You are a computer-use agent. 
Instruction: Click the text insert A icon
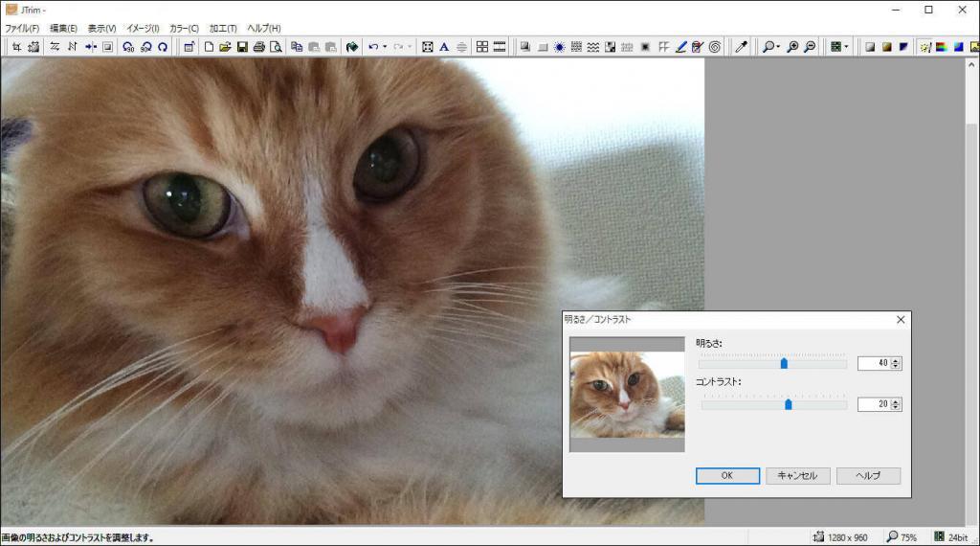[444, 47]
